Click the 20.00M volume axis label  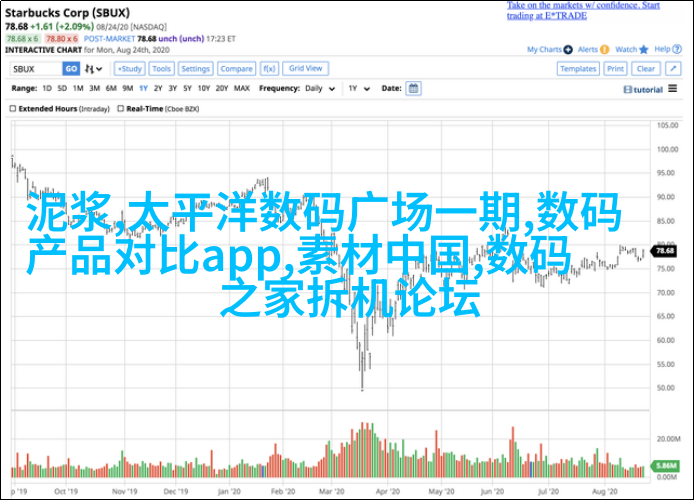tap(668, 439)
